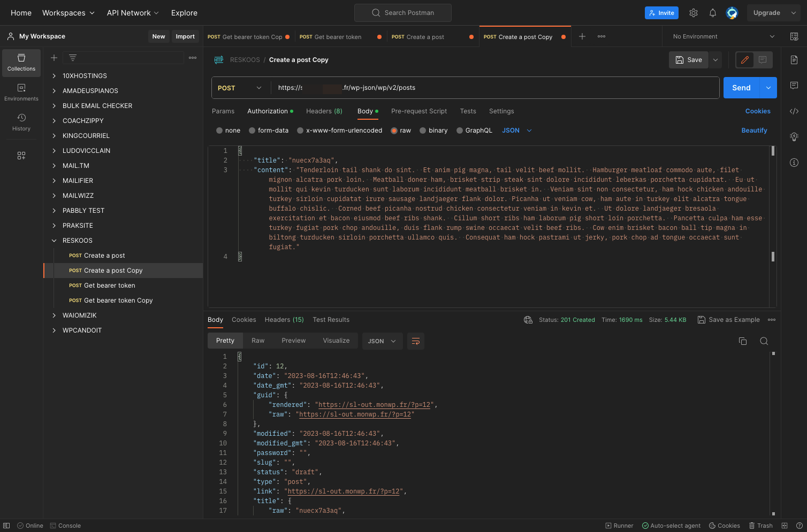The image size is (807, 532).
Task: Open the settings gear in header
Action: (694, 13)
